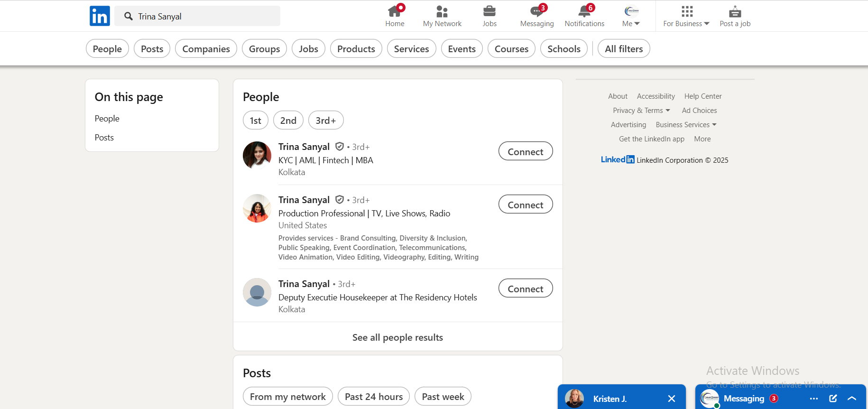Viewport: 868px width, 409px height.
Task: Expand the For Business menu
Action: tap(686, 23)
